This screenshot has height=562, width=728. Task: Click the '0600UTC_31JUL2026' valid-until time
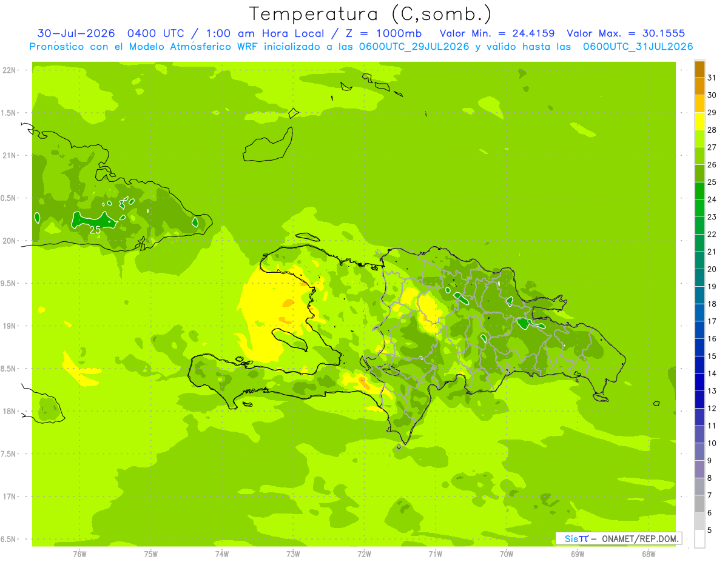point(638,47)
